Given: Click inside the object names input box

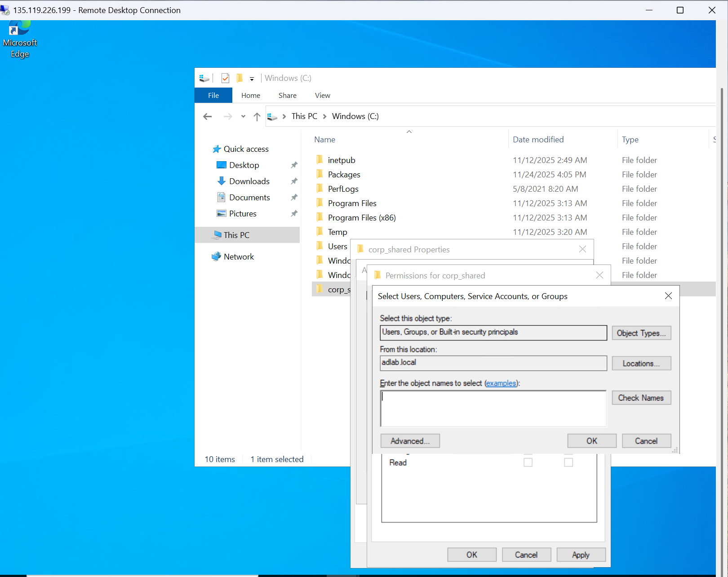Looking at the screenshot, I should coord(493,408).
